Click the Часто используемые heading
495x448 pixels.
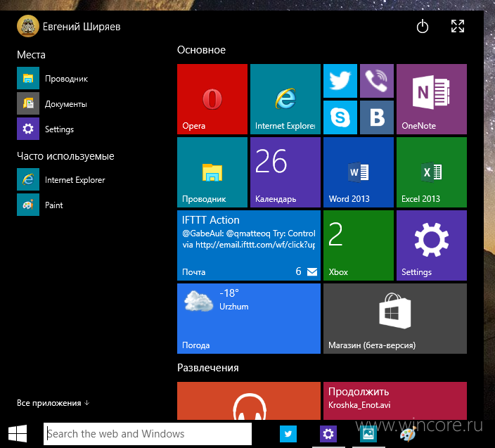click(65, 156)
